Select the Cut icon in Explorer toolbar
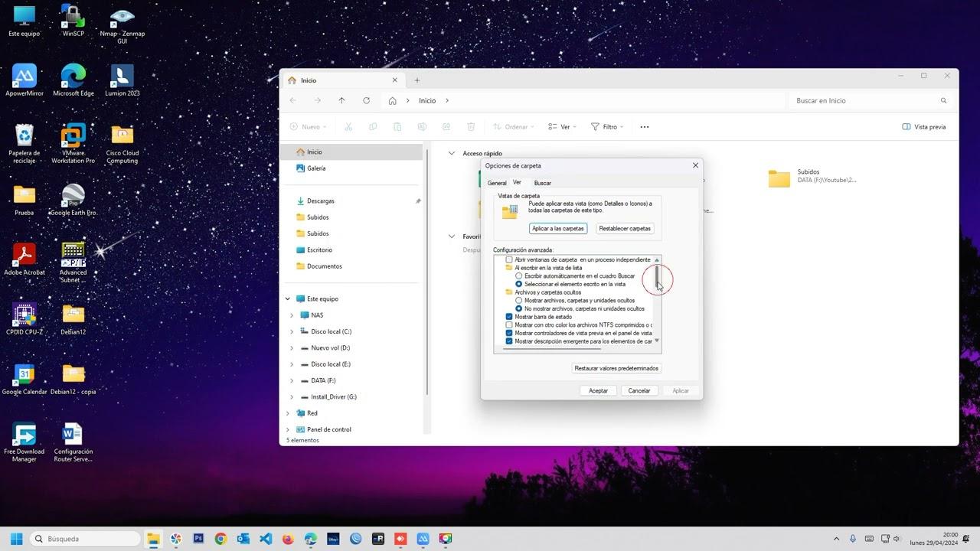This screenshot has width=980, height=551. click(348, 126)
